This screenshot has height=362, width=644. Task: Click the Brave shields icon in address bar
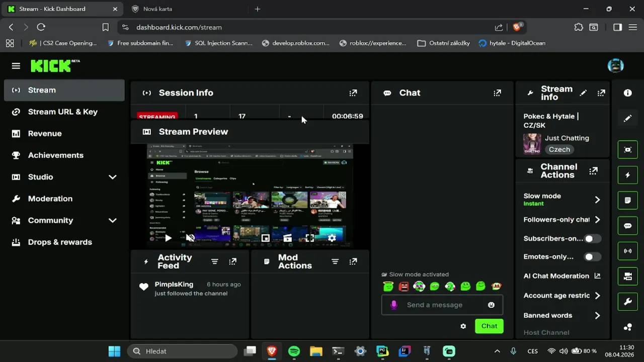517,27
